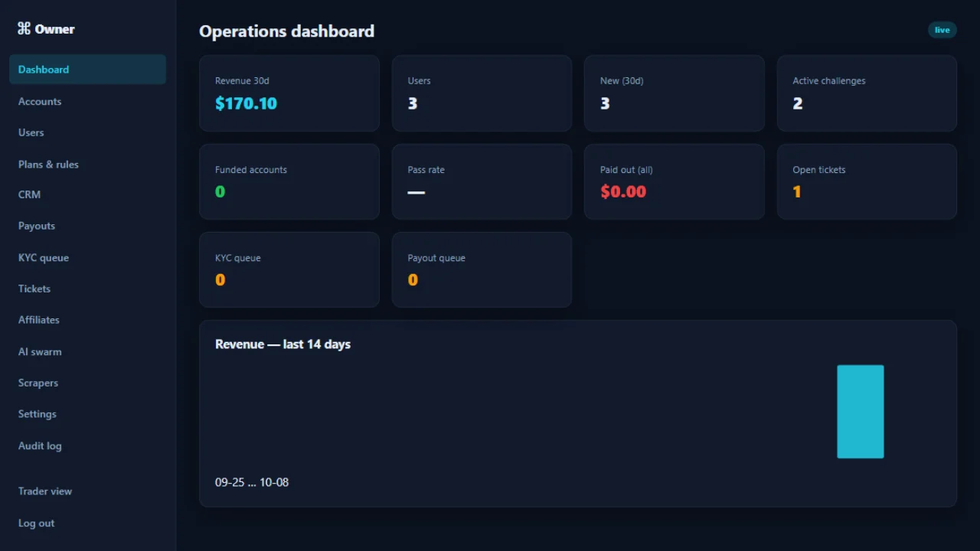This screenshot has width=980, height=551.
Task: Click the $170.10 revenue value
Action: 246,103
